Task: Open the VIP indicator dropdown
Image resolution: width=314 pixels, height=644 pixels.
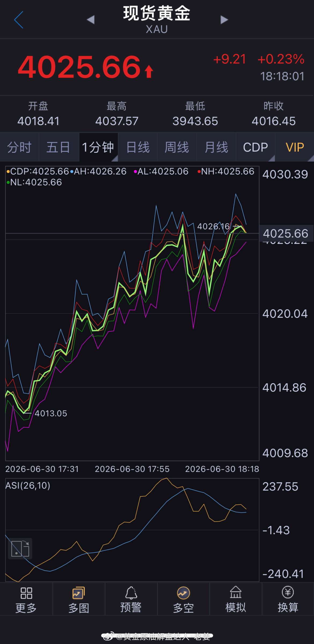Action: (x=295, y=147)
